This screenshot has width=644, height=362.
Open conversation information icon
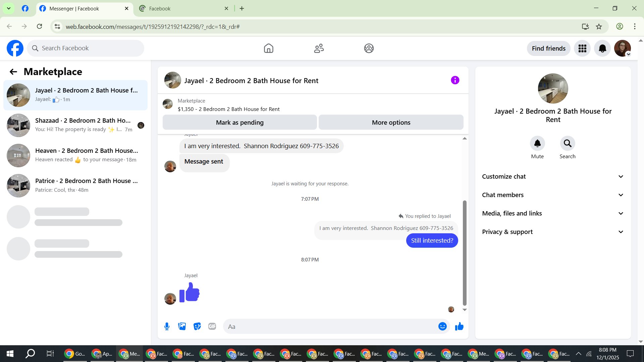pyautogui.click(x=455, y=80)
